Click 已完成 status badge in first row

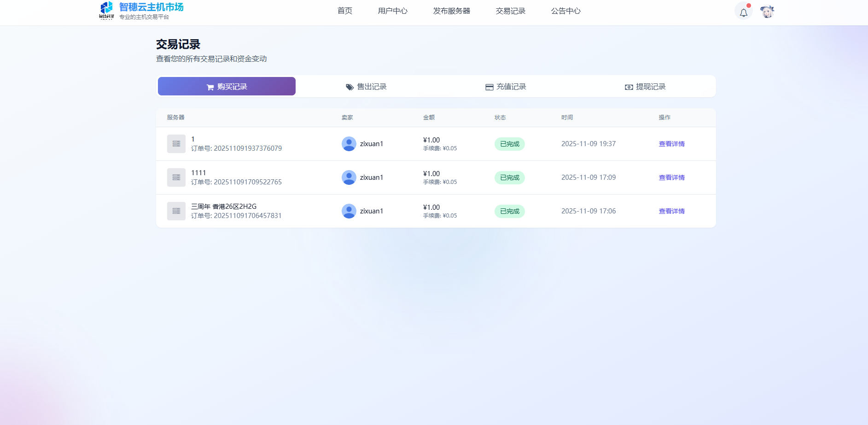tap(509, 144)
